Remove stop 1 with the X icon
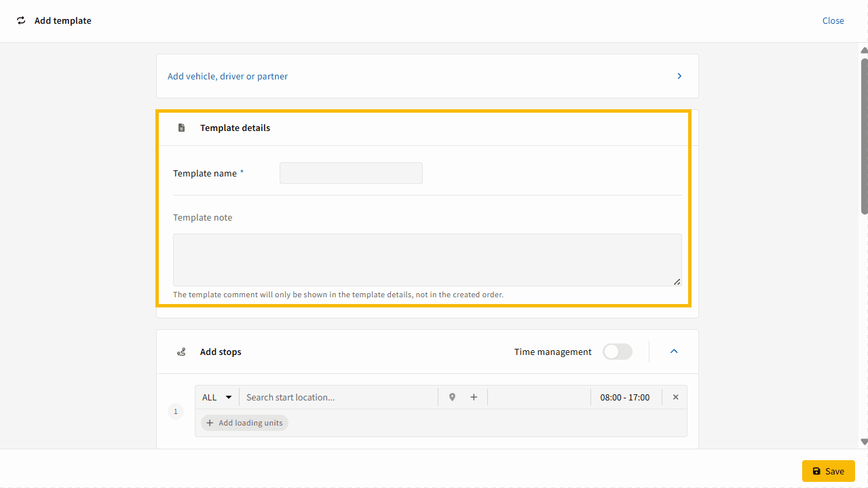868x488 pixels. [675, 397]
